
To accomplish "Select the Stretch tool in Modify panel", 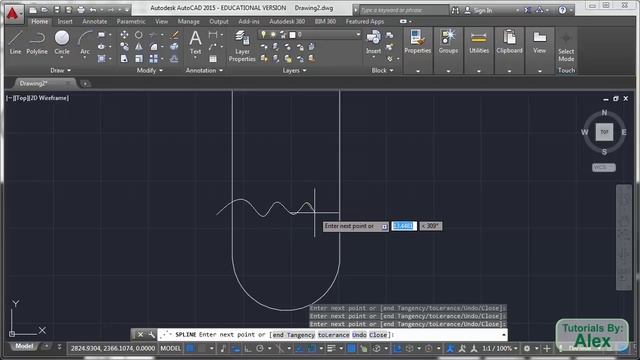I will [124, 59].
